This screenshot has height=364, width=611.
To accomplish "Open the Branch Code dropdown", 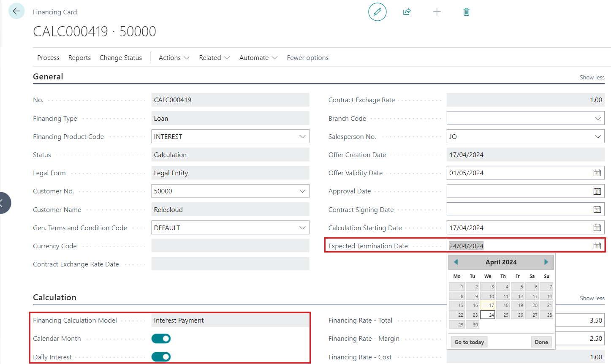I will [x=598, y=119].
